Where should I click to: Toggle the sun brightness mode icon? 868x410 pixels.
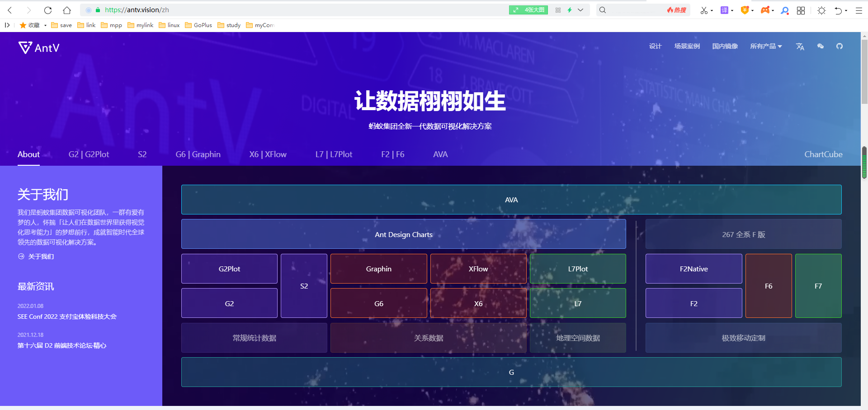(x=822, y=10)
